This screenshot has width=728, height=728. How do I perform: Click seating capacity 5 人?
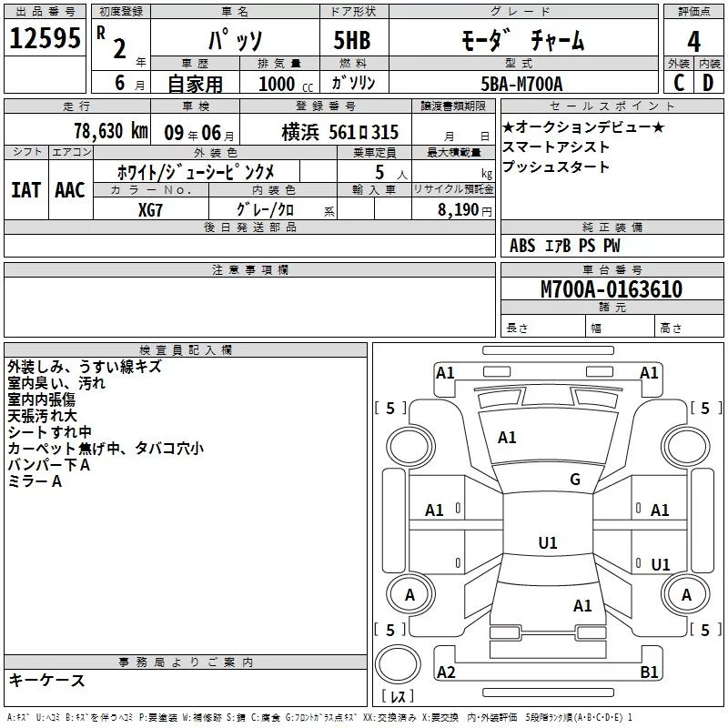pos(391,173)
